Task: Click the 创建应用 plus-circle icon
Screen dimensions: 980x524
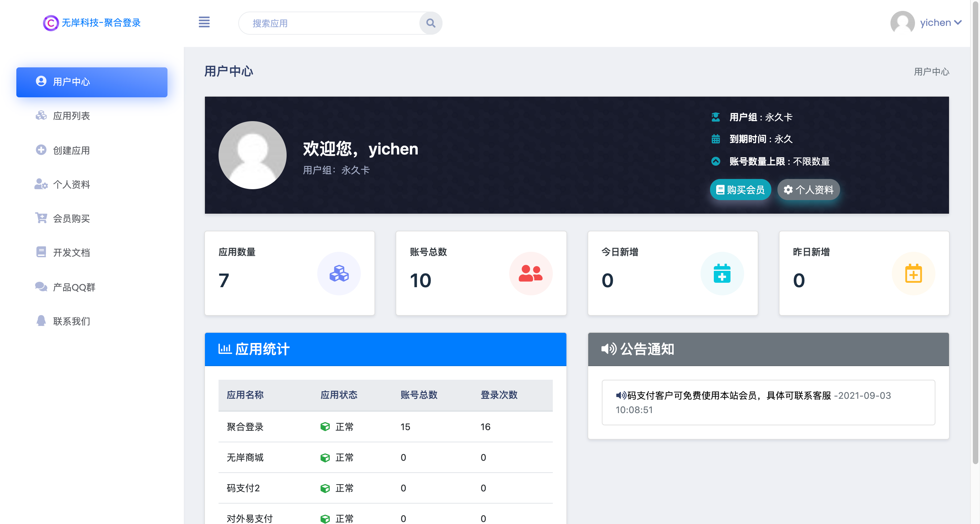Action: [x=41, y=149]
